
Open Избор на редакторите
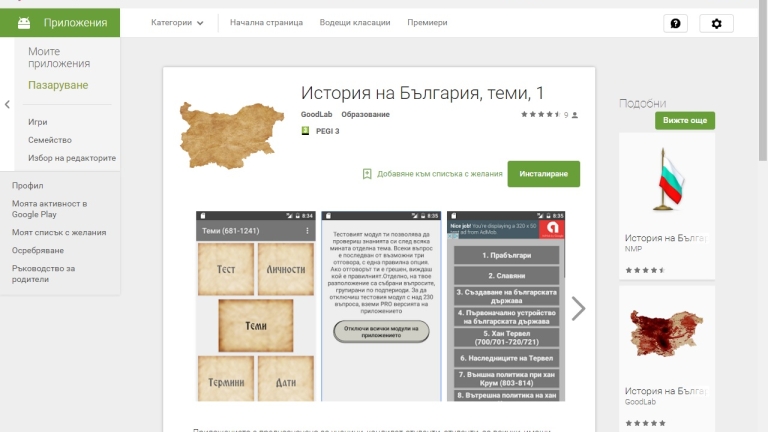[x=72, y=158]
